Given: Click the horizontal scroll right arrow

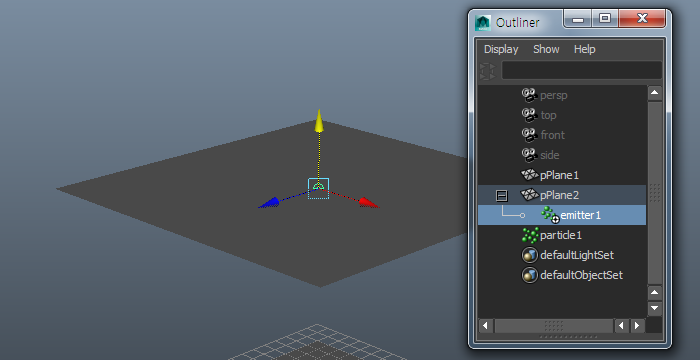Looking at the screenshot, I should pos(637,326).
